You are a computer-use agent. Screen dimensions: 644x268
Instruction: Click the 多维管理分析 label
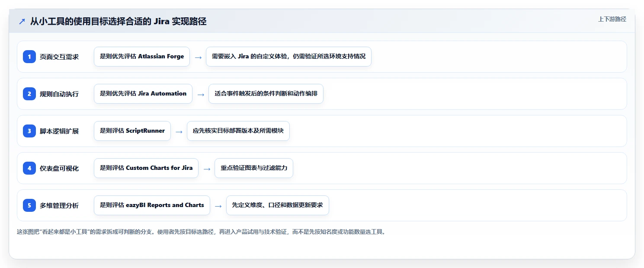coord(59,205)
